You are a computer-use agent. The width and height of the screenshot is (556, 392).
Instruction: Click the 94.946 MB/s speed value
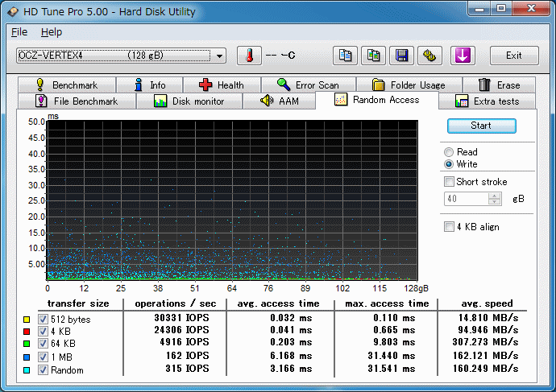pos(488,330)
